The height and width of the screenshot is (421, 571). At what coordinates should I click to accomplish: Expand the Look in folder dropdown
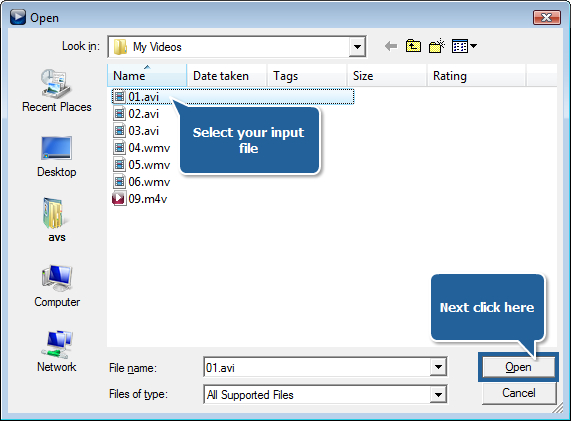pos(357,47)
